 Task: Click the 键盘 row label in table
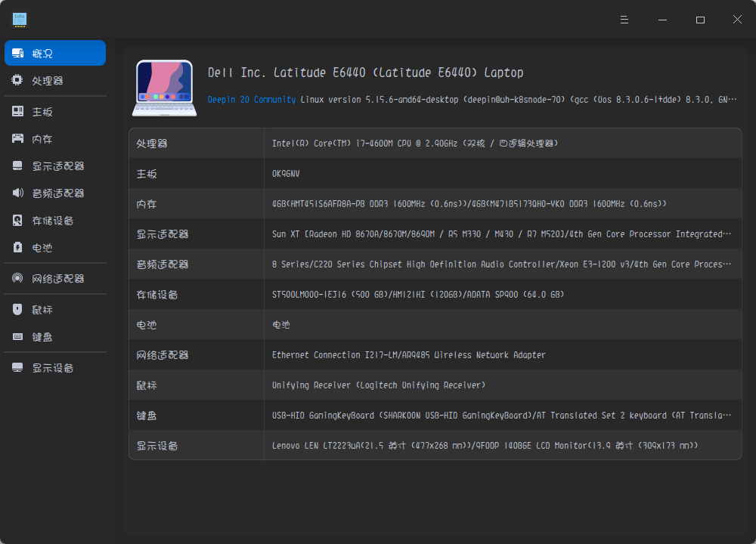[x=147, y=416]
